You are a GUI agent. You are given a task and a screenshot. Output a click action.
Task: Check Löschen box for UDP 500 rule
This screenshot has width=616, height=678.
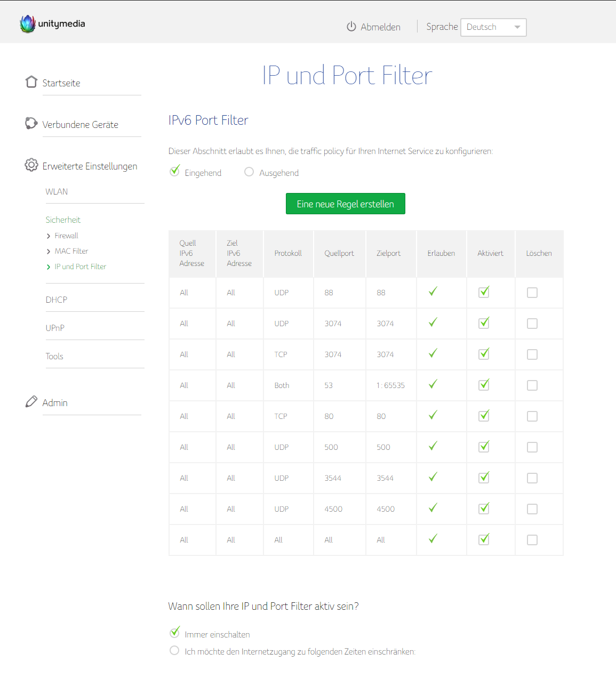[x=532, y=447]
